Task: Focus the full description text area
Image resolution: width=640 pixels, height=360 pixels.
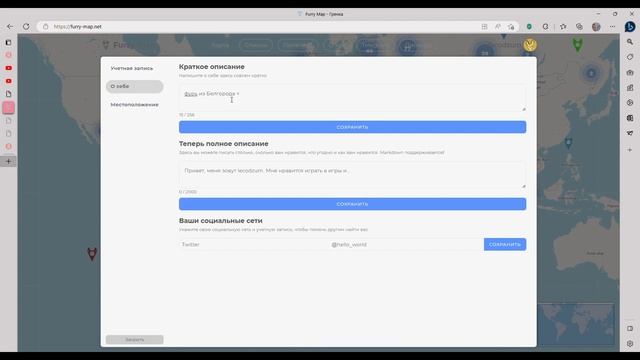Action: click(352, 175)
